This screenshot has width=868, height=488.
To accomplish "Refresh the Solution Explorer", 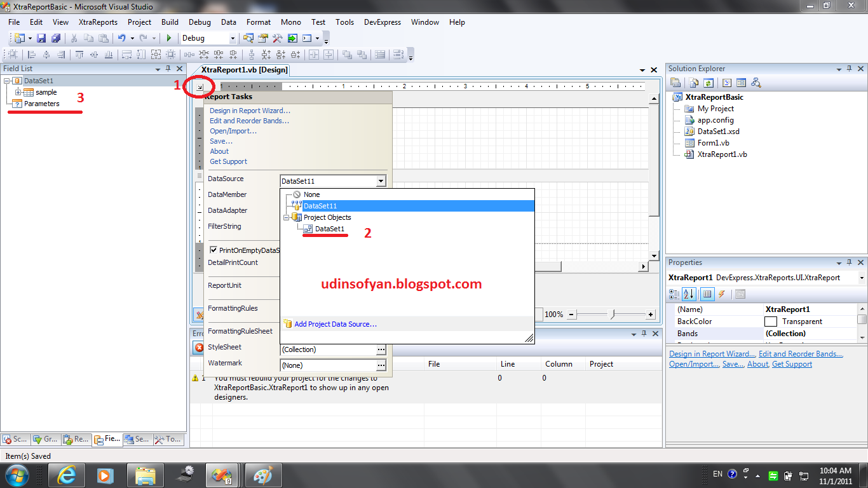I will click(x=708, y=83).
